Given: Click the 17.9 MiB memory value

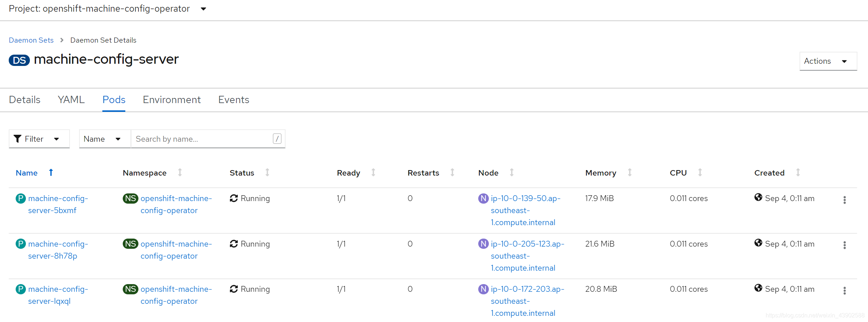Looking at the screenshot, I should click(600, 199).
